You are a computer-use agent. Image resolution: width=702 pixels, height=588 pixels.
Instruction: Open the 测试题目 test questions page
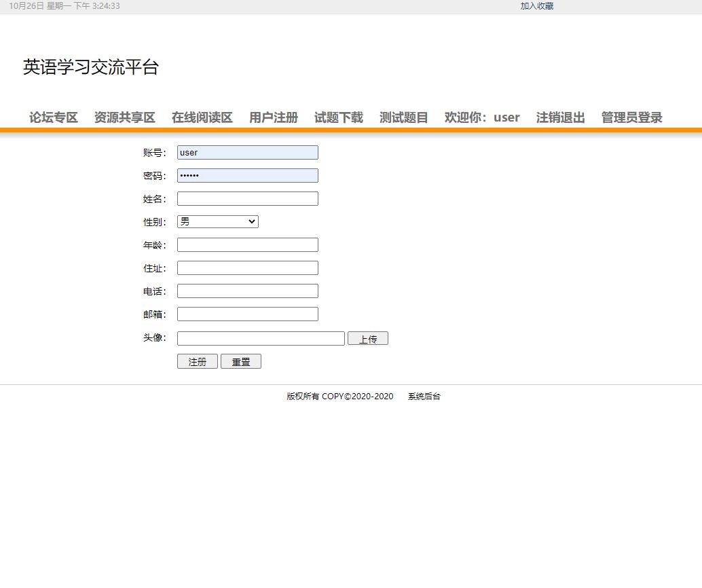point(403,117)
